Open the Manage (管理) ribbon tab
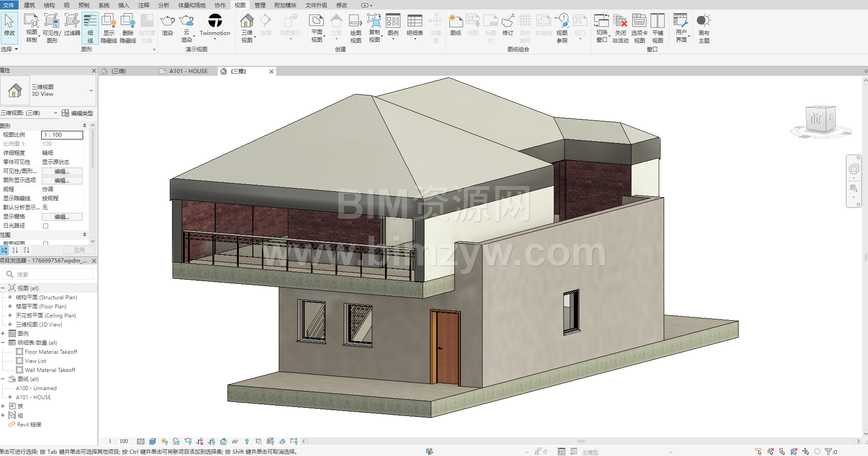Viewport: 868px width, 456px height. [260, 5]
